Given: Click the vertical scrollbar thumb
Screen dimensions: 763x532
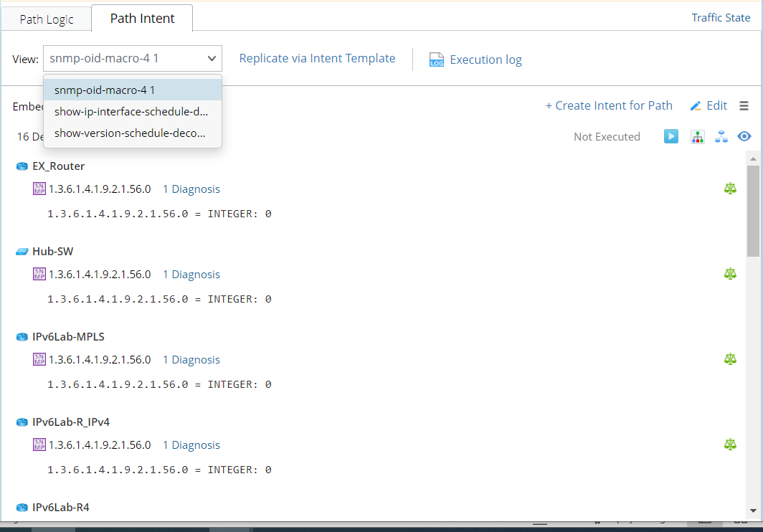Looking at the screenshot, I should coord(753,211).
